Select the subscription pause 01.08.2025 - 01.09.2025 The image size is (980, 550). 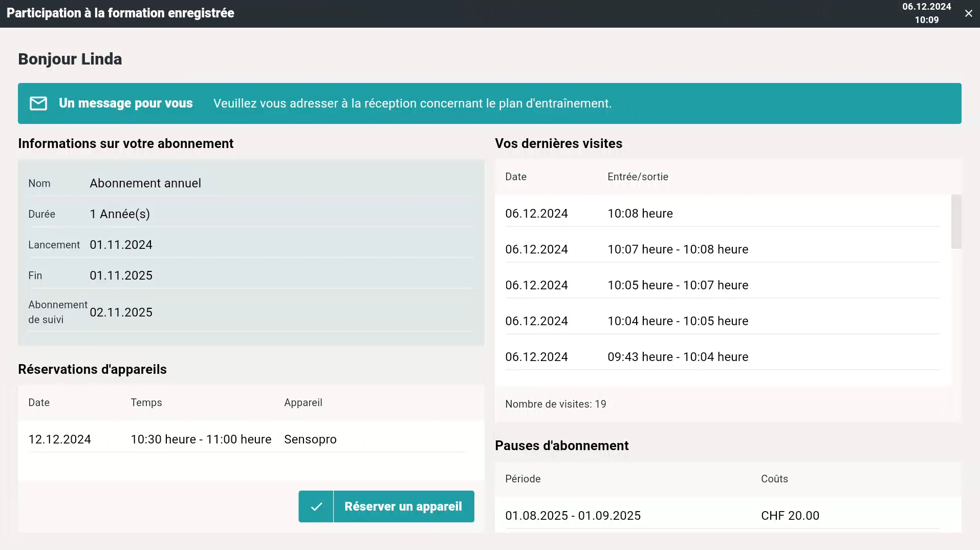[x=573, y=516]
